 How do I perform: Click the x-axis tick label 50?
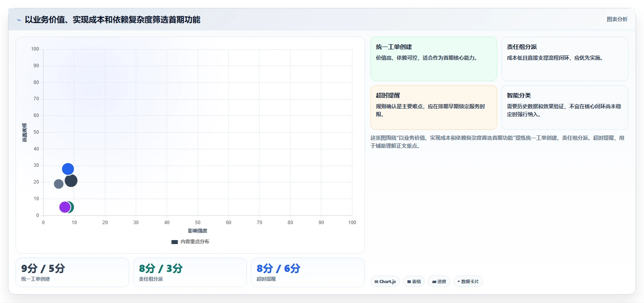pyautogui.click(x=198, y=223)
